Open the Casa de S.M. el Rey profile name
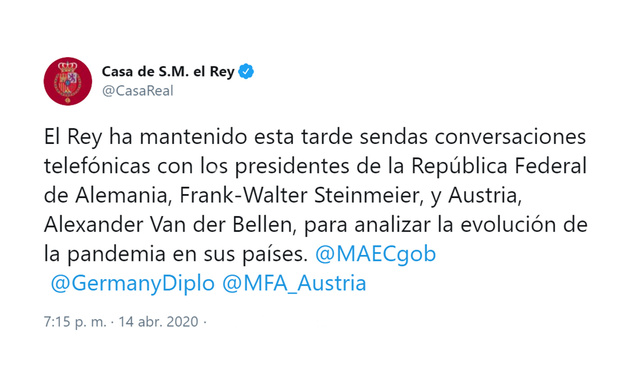The image size is (630, 390). (168, 71)
